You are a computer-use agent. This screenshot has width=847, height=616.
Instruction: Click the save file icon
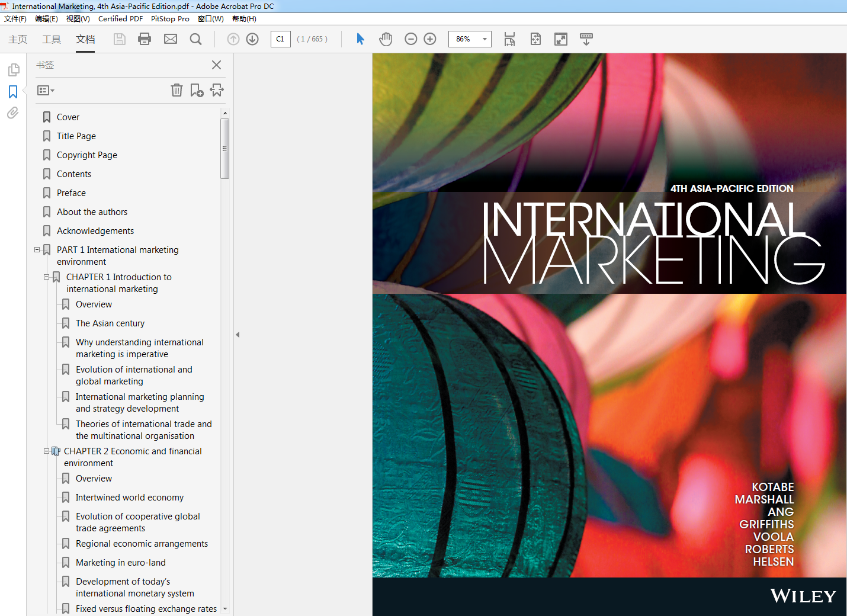point(120,39)
